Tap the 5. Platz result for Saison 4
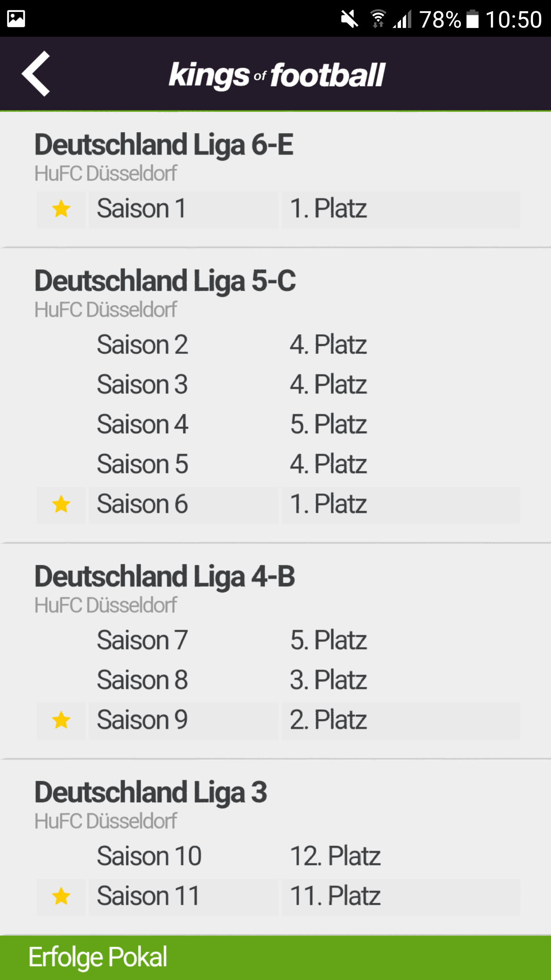This screenshot has height=980, width=551. click(x=328, y=424)
